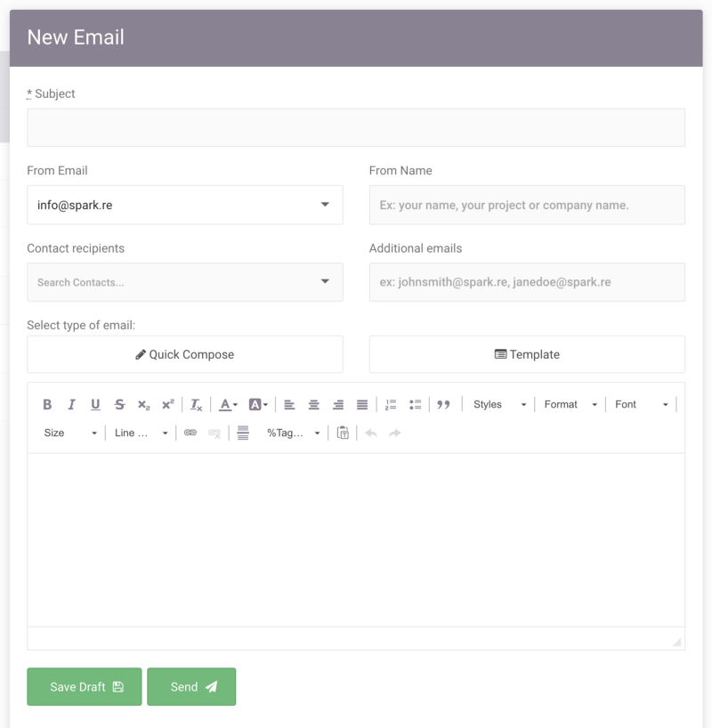Click the Send button
This screenshot has width=712, height=728.
[x=191, y=687]
